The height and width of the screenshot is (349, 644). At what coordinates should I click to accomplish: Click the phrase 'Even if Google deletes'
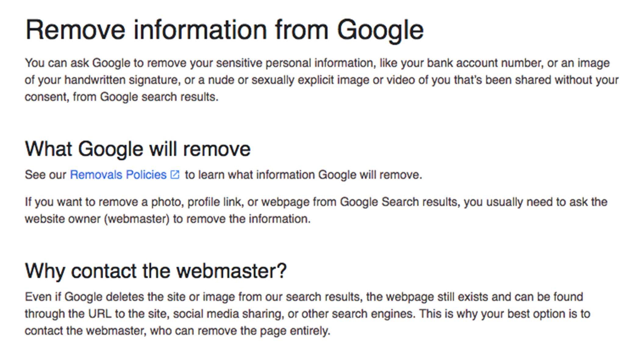click(84, 297)
